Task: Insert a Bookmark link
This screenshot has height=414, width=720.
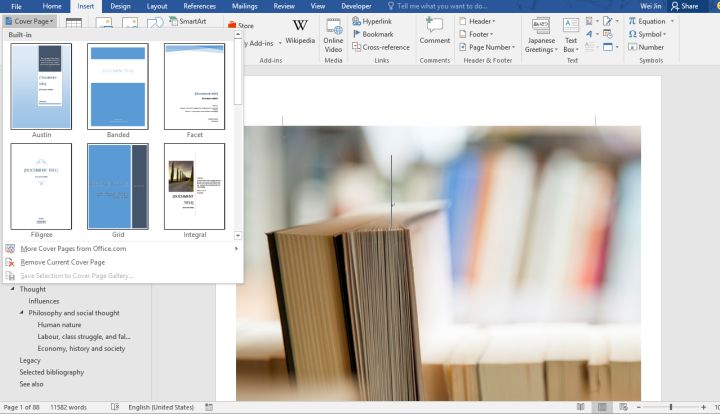Action: [373, 34]
